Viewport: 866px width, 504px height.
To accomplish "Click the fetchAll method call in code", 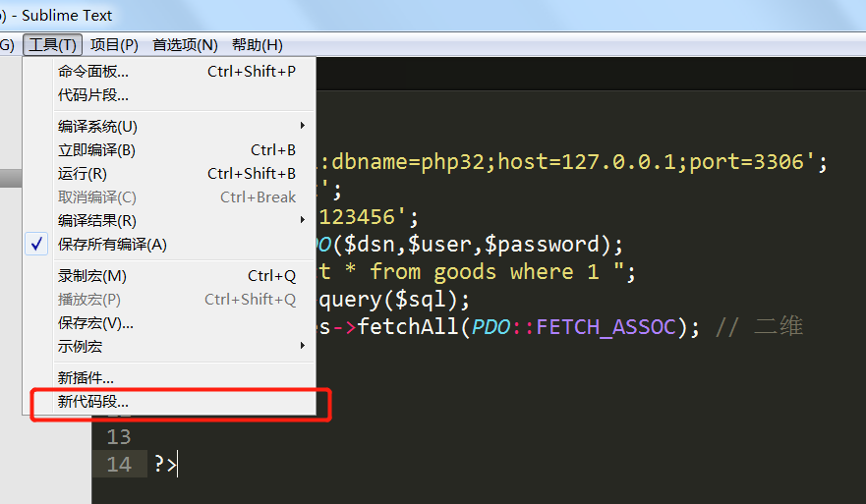I will click(x=408, y=327).
